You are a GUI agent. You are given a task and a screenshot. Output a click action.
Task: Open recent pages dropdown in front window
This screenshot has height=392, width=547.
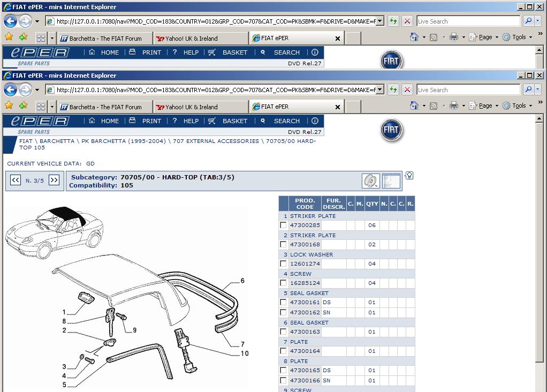[37, 90]
